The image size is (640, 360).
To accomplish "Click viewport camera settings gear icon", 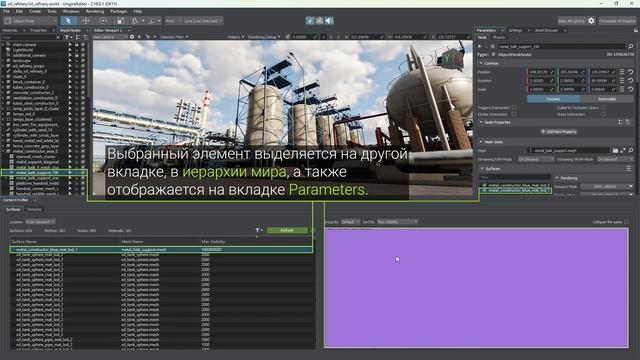I will point(132,37).
